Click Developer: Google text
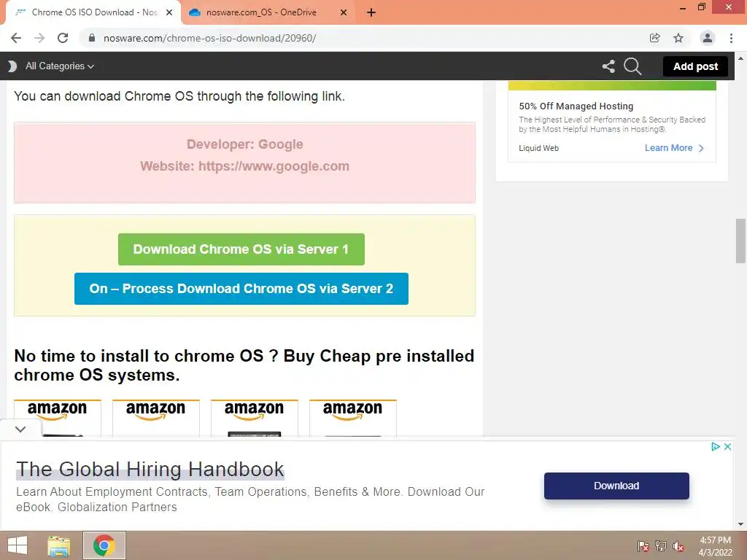The height and width of the screenshot is (560, 747). tap(244, 144)
